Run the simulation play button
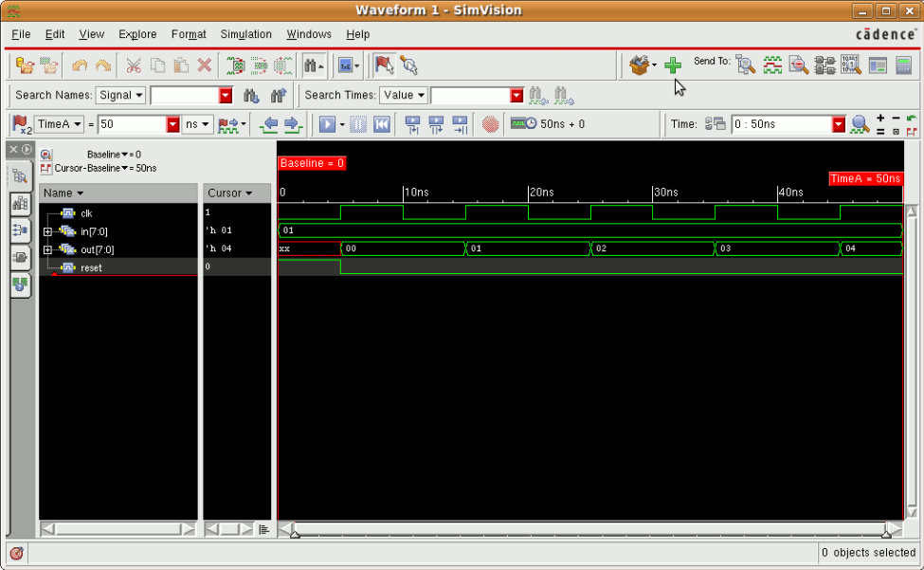The width and height of the screenshot is (924, 570). tap(328, 124)
